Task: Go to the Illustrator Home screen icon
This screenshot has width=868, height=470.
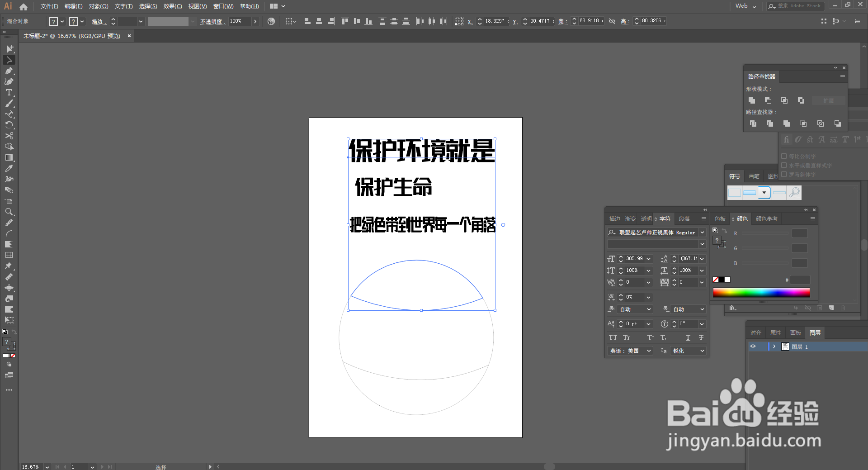Action: pos(24,6)
